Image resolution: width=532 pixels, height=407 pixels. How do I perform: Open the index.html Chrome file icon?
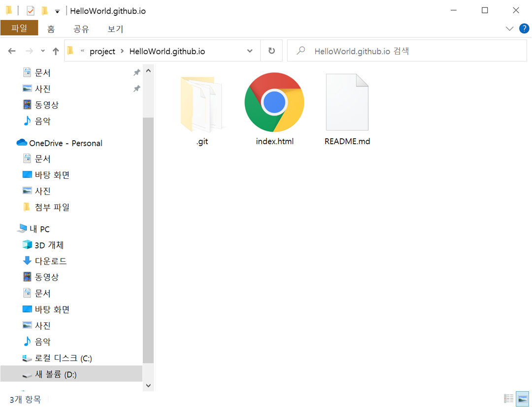274,102
